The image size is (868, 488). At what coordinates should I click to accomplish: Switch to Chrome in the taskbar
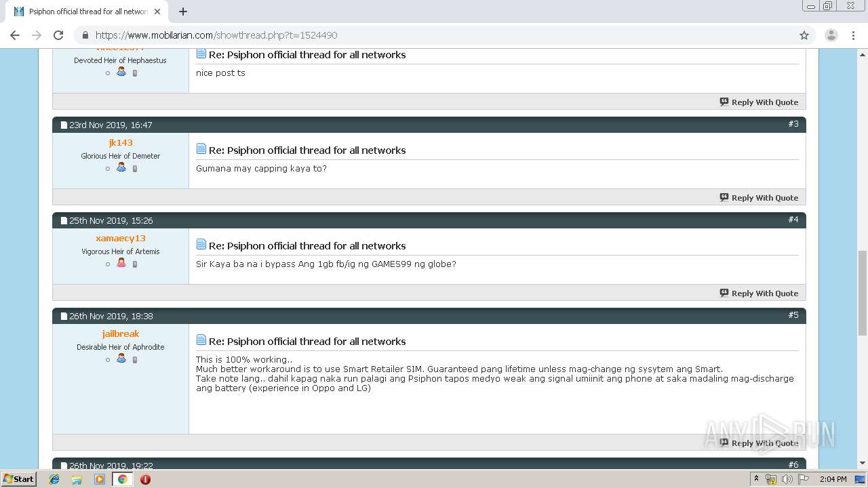tap(122, 479)
